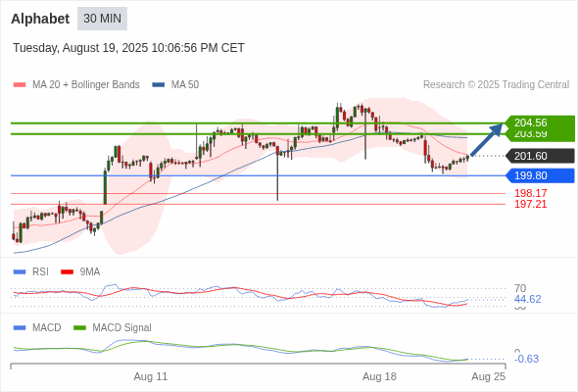Click the blue 199.80 pivot price tag
Image resolution: width=578 pixels, height=392 pixels.
pyautogui.click(x=540, y=175)
